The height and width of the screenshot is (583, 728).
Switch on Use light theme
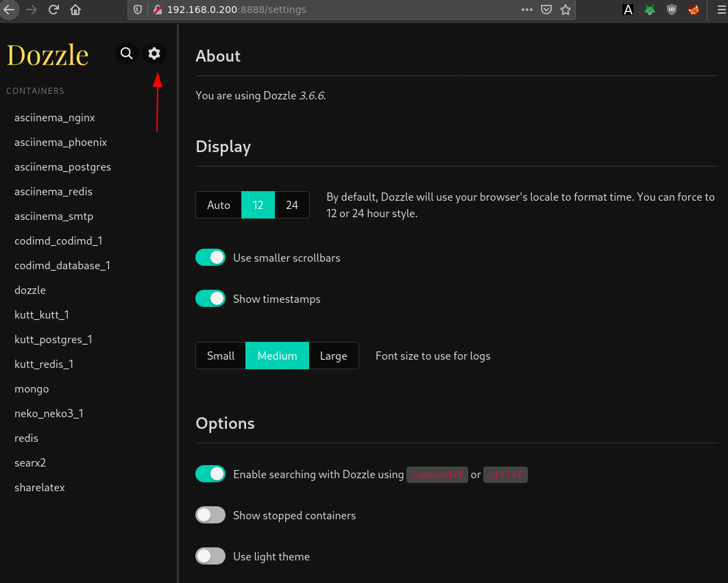point(210,556)
